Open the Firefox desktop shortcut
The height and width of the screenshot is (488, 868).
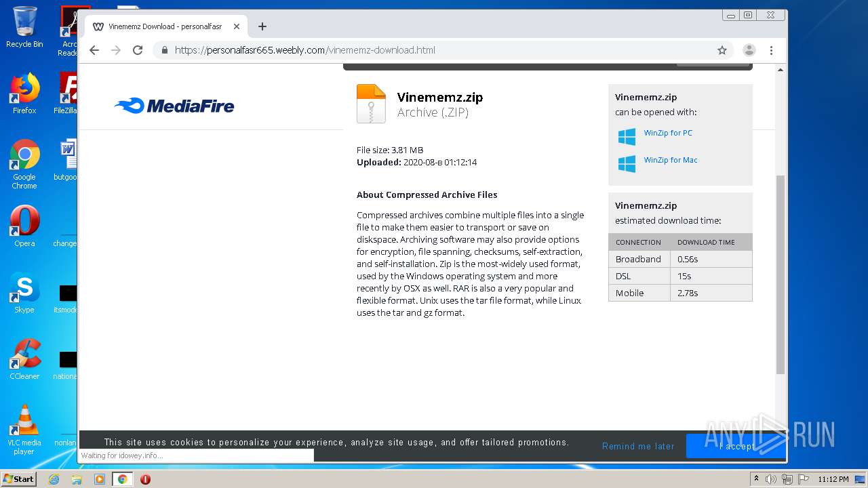(24, 94)
